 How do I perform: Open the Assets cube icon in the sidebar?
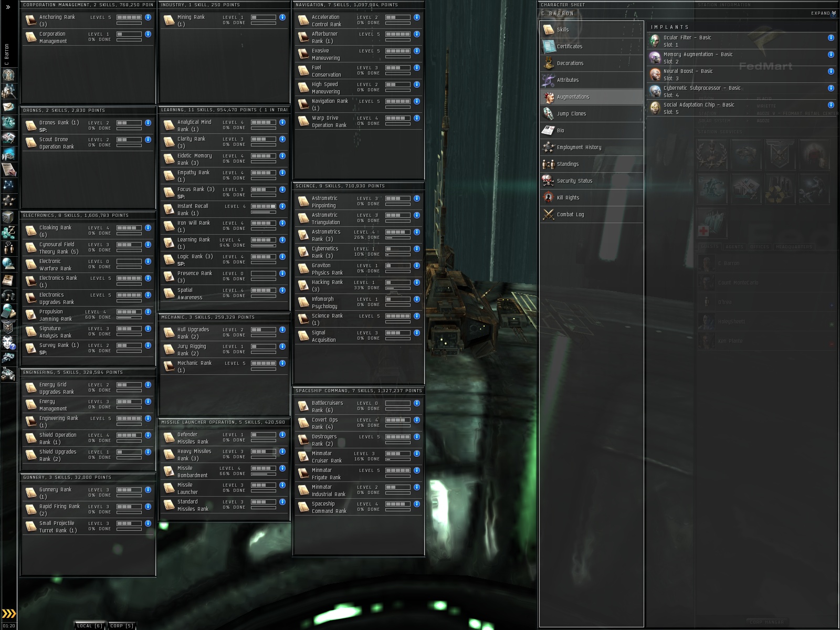click(8, 216)
